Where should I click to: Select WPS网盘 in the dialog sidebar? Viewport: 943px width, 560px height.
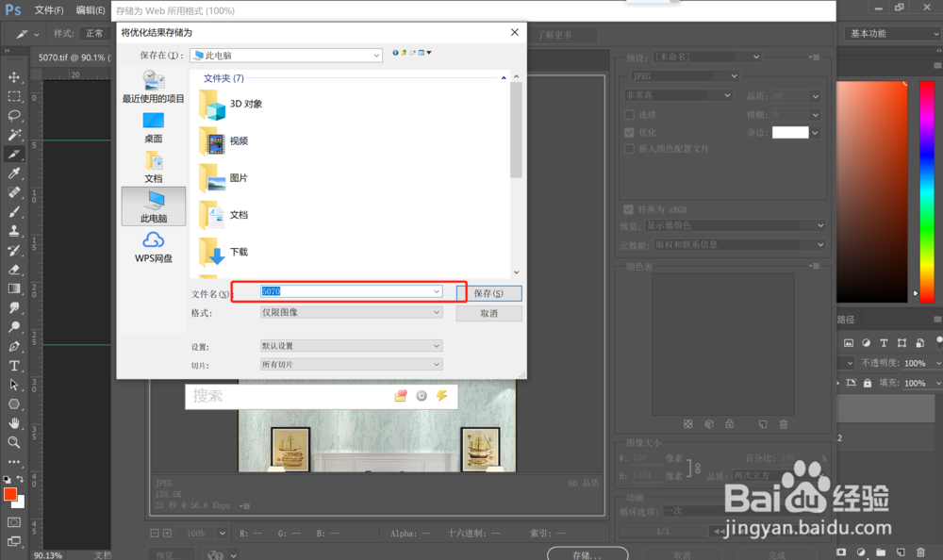pyautogui.click(x=154, y=247)
